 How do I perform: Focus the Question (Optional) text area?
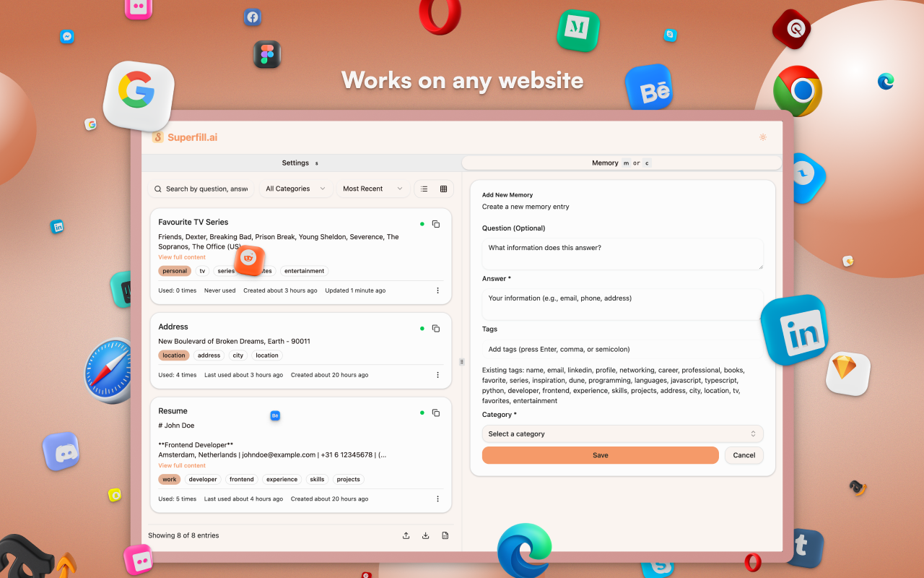pyautogui.click(x=622, y=254)
